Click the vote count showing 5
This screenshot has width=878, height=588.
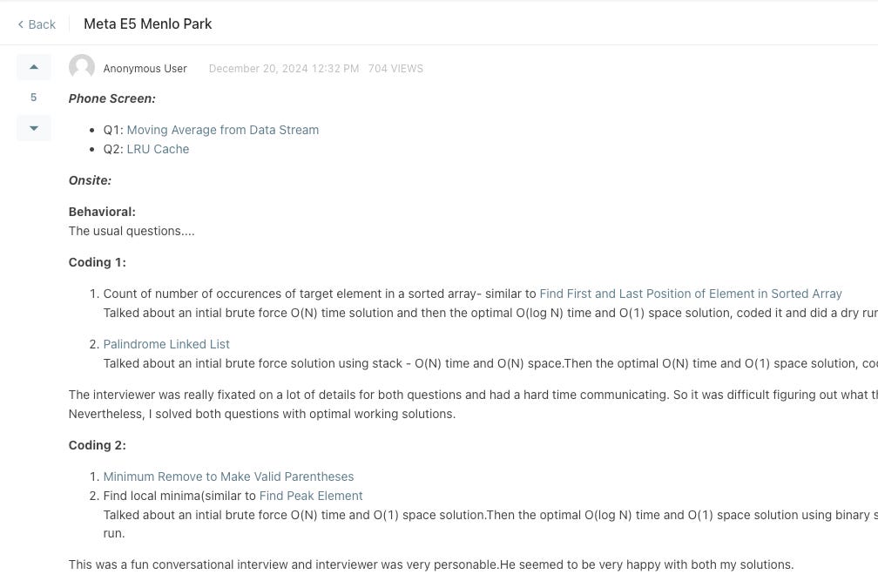(x=33, y=98)
